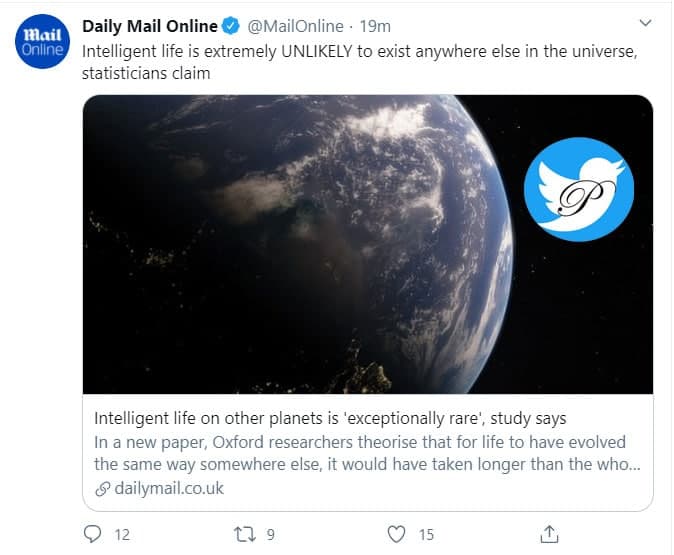Click the Twitter bird logo on image
Image resolution: width=674 pixels, height=555 pixels.
(x=579, y=190)
